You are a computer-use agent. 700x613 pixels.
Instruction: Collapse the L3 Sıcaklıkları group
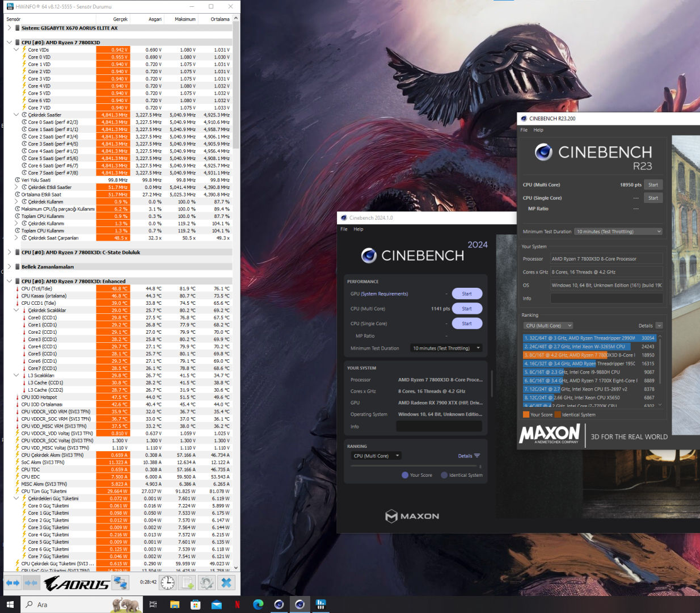point(16,375)
